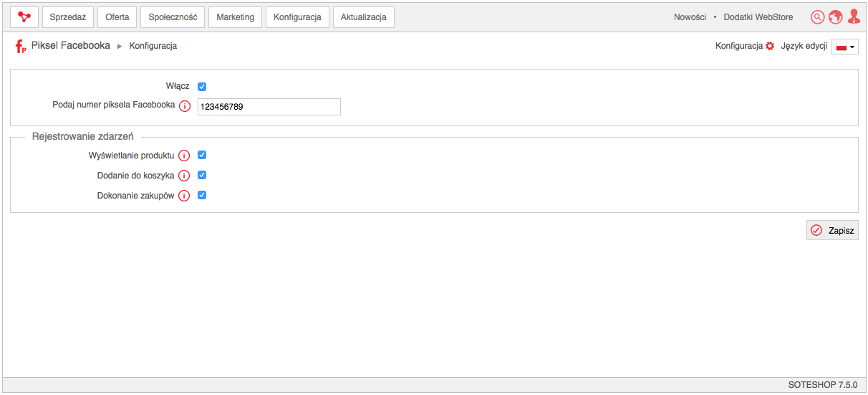The image size is (868, 395).
Task: Toggle the Włącz checkbox
Action: coord(202,87)
